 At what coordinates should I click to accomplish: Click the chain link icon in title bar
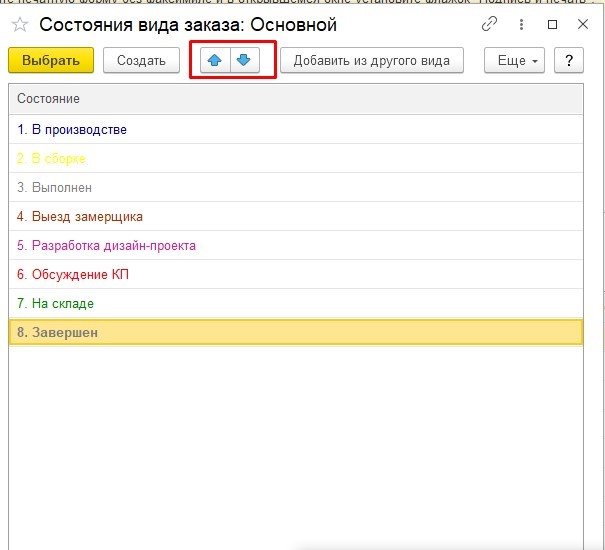click(x=489, y=24)
